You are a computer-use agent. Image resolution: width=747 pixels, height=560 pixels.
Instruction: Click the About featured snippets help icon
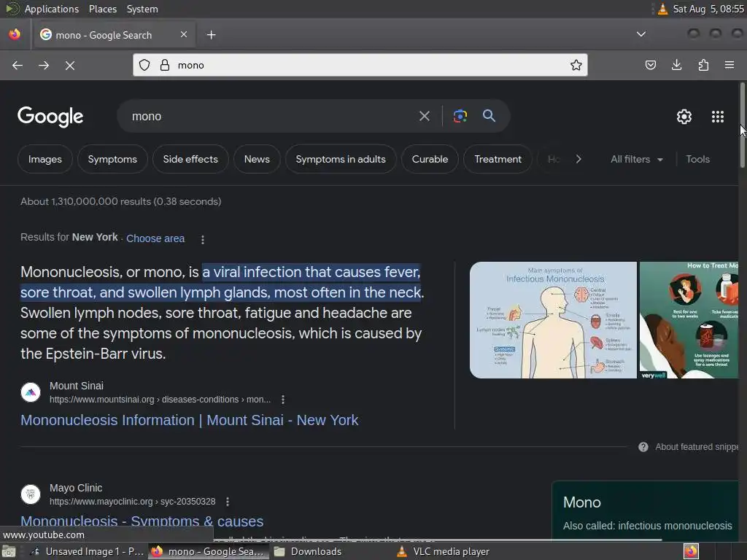click(643, 447)
